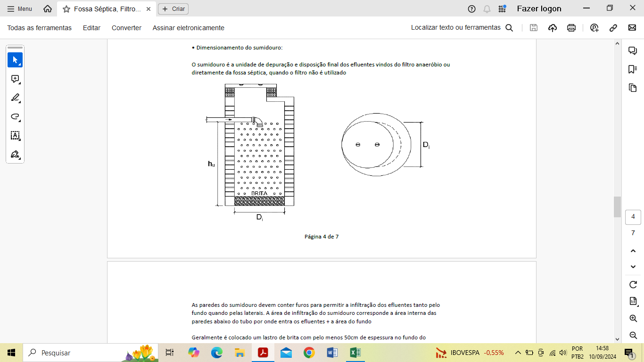This screenshot has height=362, width=644.
Task: Click Localizar texto ou ferramentas search
Action: tap(462, 28)
